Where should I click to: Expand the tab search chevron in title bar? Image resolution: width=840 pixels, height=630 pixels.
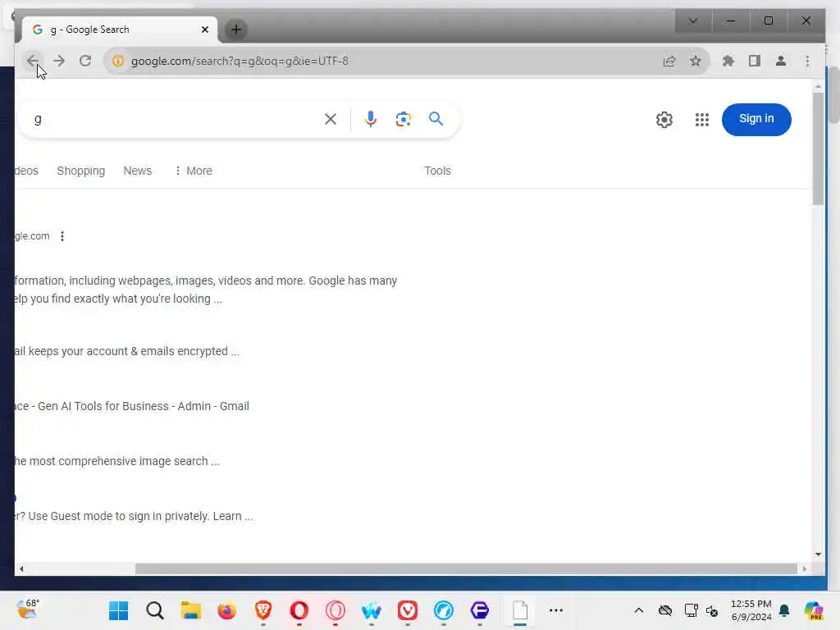click(692, 21)
